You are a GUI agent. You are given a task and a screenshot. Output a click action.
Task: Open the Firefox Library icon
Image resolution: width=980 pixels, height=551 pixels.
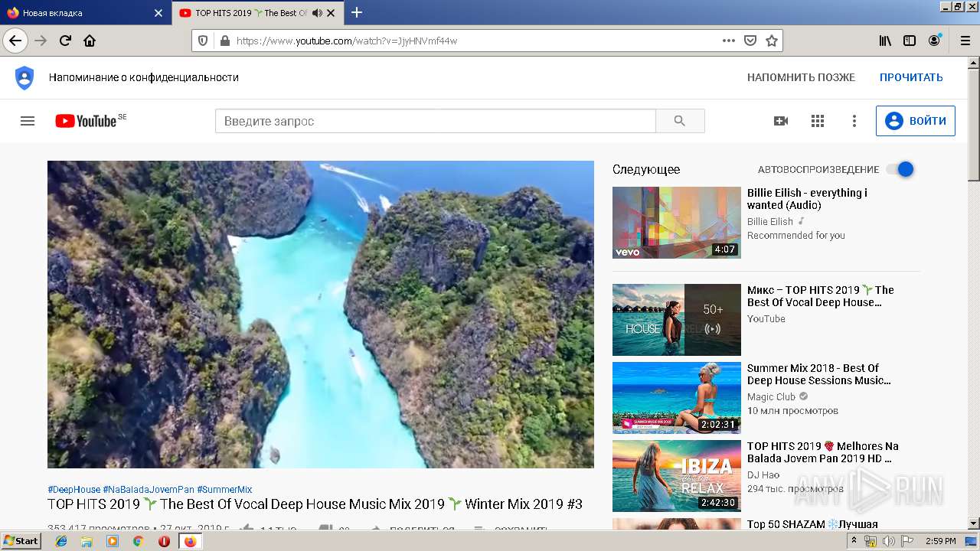coord(885,41)
